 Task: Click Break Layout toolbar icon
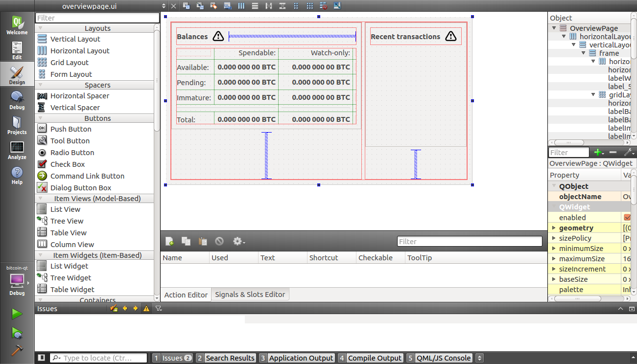pos(323,6)
